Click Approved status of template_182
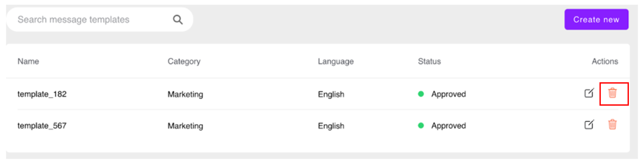The width and height of the screenshot is (644, 165). pyautogui.click(x=449, y=94)
